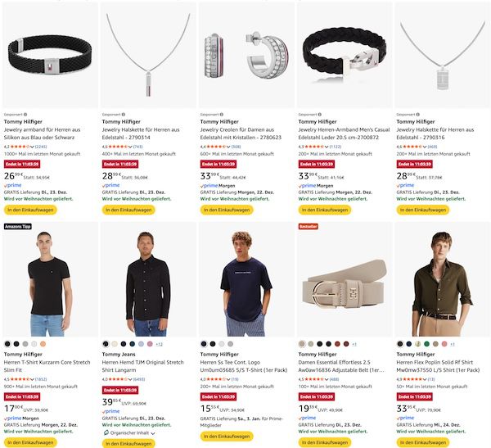Select the light blue swatch for Tommy Jeans shirt
This screenshot has height=448, width=491.
(x=140, y=344)
